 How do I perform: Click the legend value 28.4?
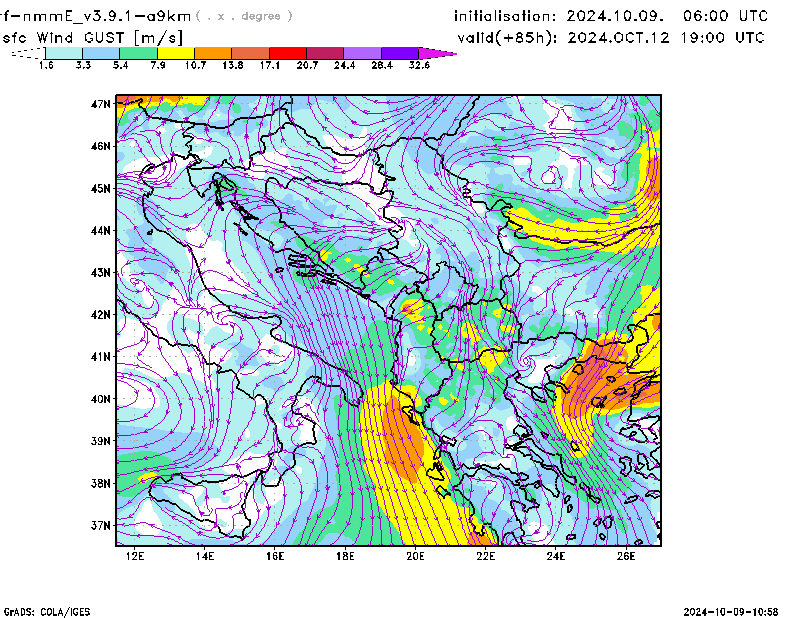[x=382, y=65]
